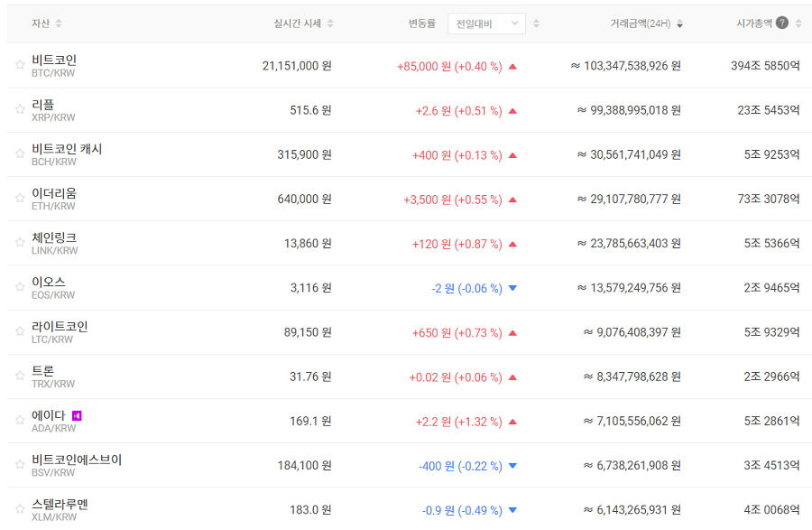Mark 트론 as favorite
This screenshot has width=812, height=530.
coord(20,376)
